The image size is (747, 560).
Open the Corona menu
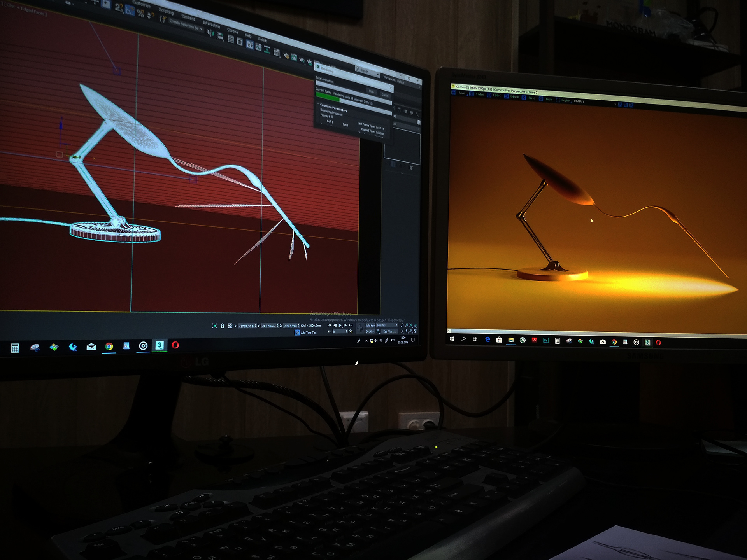(x=233, y=31)
